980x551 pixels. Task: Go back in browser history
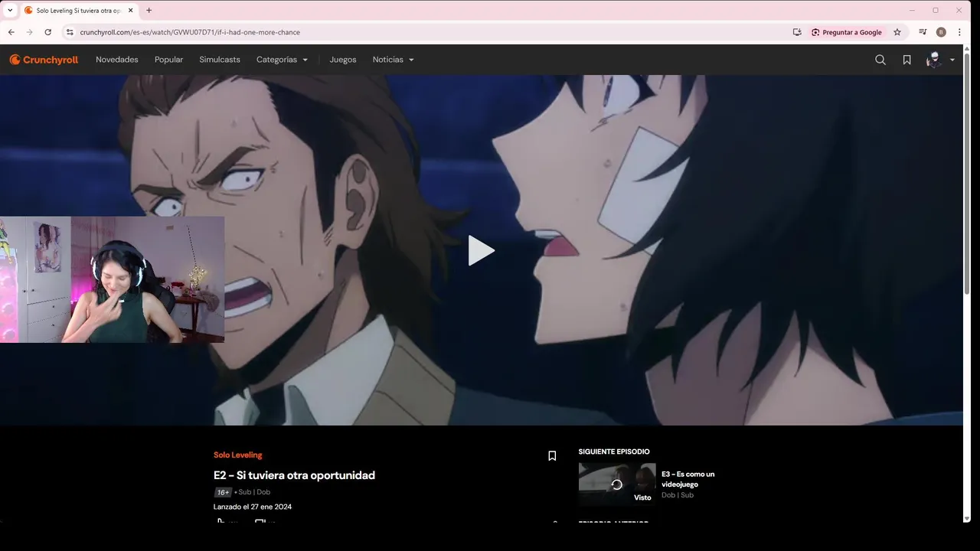(11, 32)
